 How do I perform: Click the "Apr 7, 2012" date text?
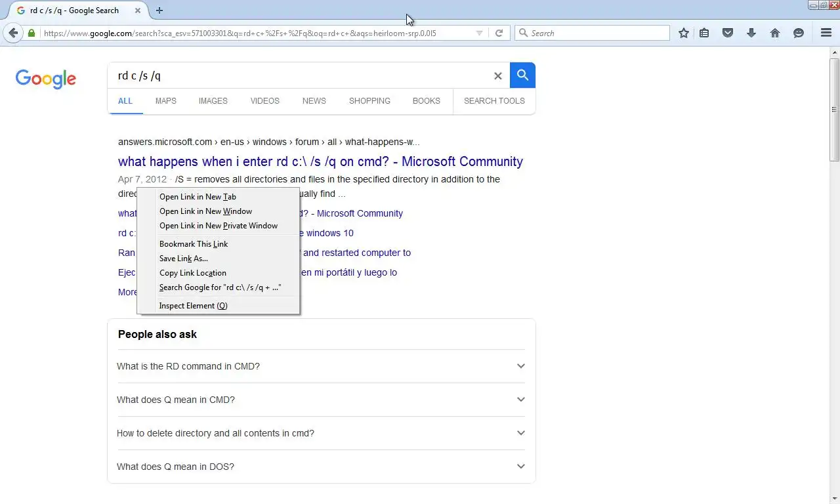tap(142, 179)
